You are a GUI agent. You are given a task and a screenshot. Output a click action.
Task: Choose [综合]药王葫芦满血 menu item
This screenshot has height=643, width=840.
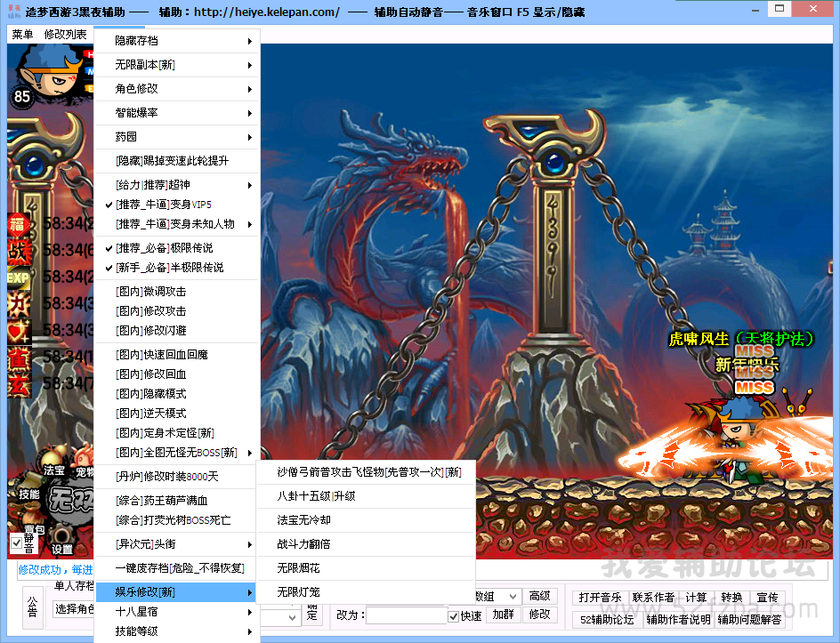pyautogui.click(x=177, y=501)
